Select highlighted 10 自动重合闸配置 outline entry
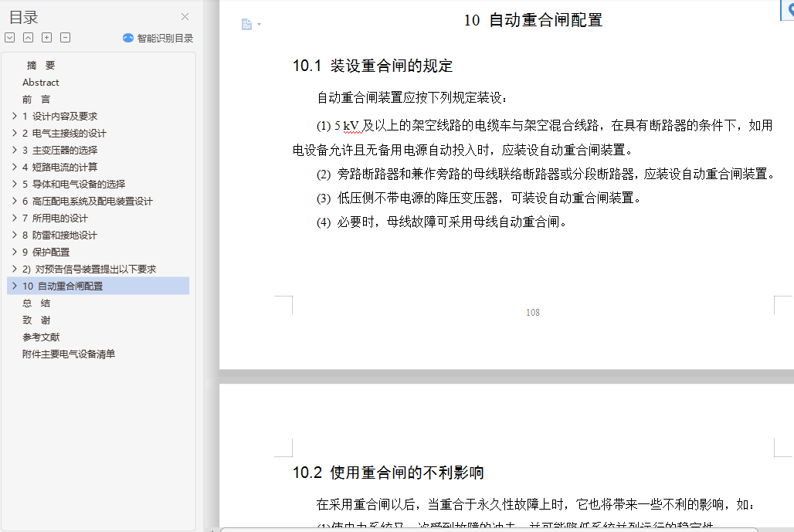This screenshot has width=794, height=532. [98, 286]
